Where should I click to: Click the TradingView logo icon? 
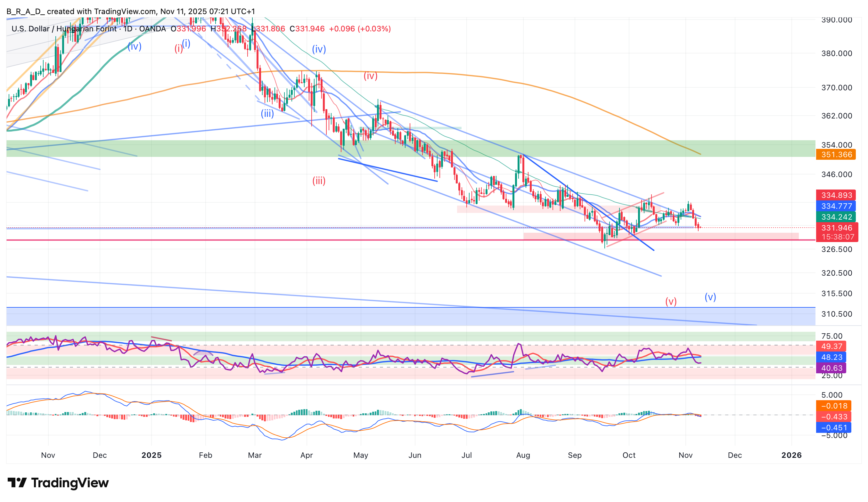(x=17, y=483)
